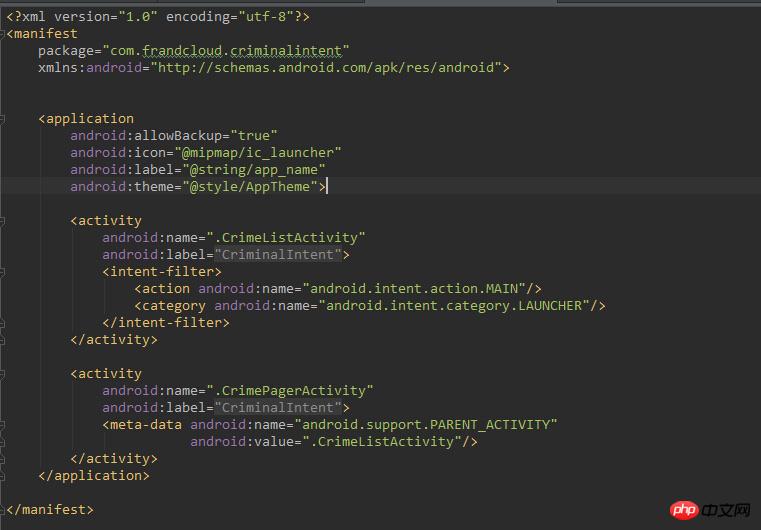Collapse the intent-filter opening tag fold marker
Screen dimensions: 761x530
pos(2,272)
